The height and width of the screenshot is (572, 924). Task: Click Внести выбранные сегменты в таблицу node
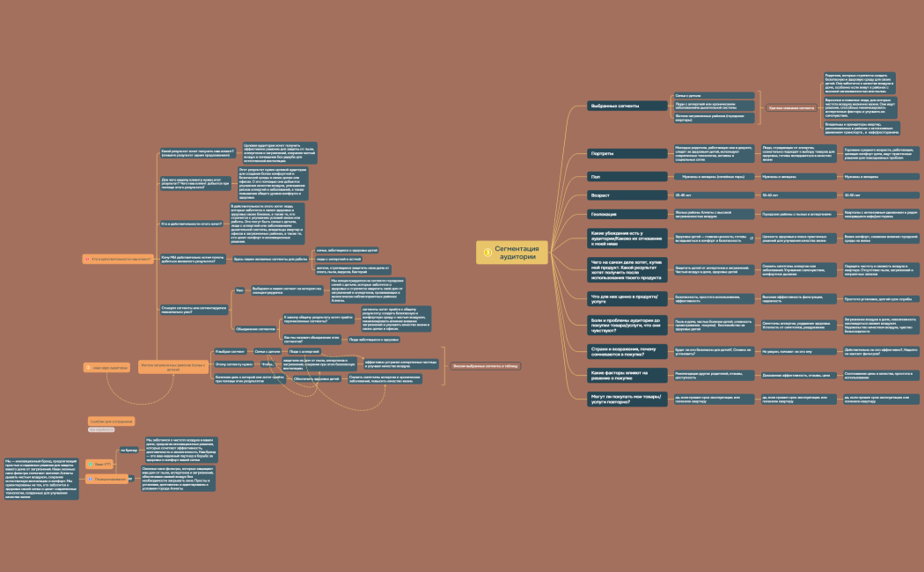(486, 366)
